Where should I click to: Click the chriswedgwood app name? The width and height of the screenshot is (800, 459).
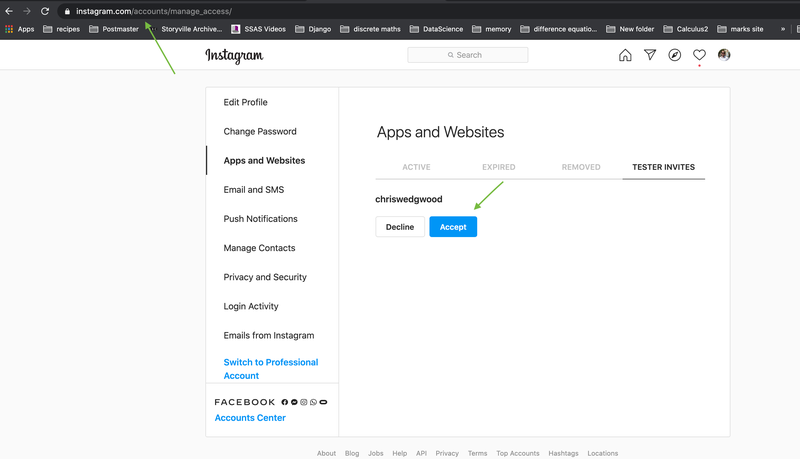pyautogui.click(x=409, y=199)
